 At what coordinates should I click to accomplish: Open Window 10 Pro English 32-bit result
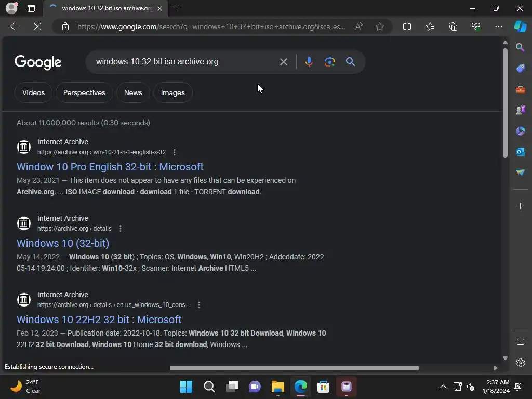coord(110,167)
